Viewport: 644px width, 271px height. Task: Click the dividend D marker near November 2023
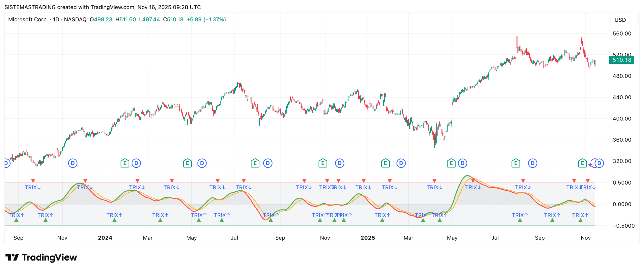[x=73, y=163]
